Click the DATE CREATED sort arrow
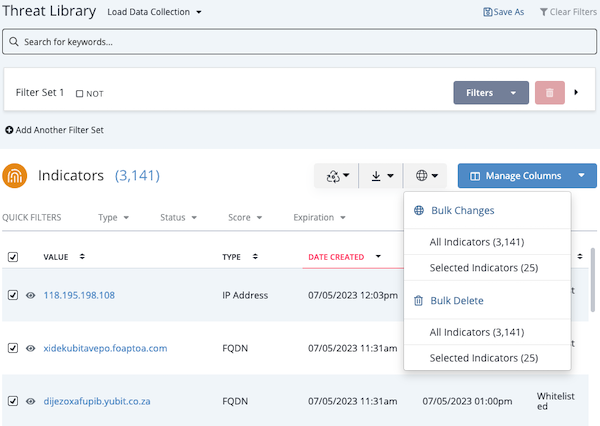600x426 pixels. pyautogui.click(x=378, y=256)
